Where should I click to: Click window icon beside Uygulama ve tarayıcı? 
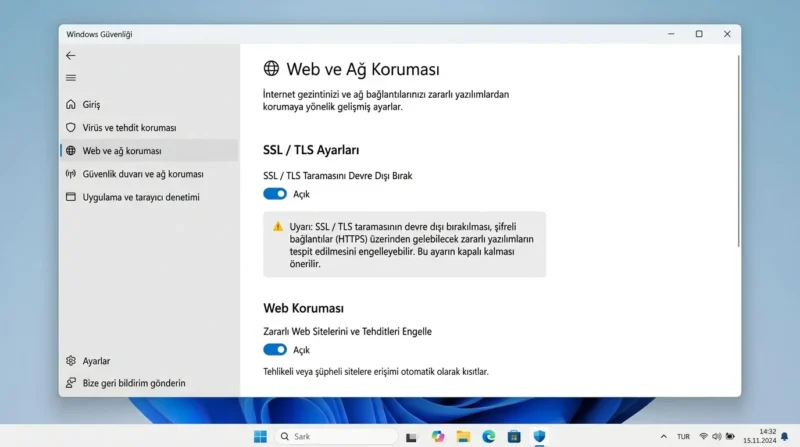coord(70,197)
